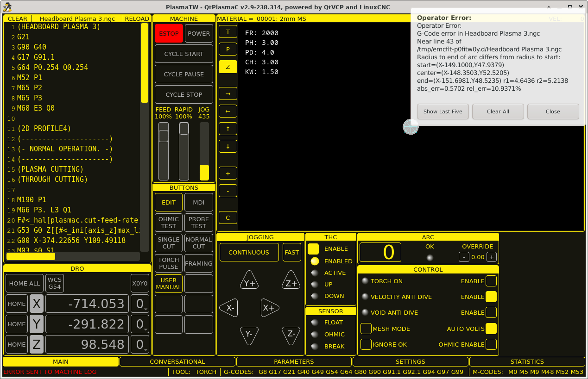588x379 pixels.
Task: Zoom in the preview with plus
Action: click(x=228, y=173)
